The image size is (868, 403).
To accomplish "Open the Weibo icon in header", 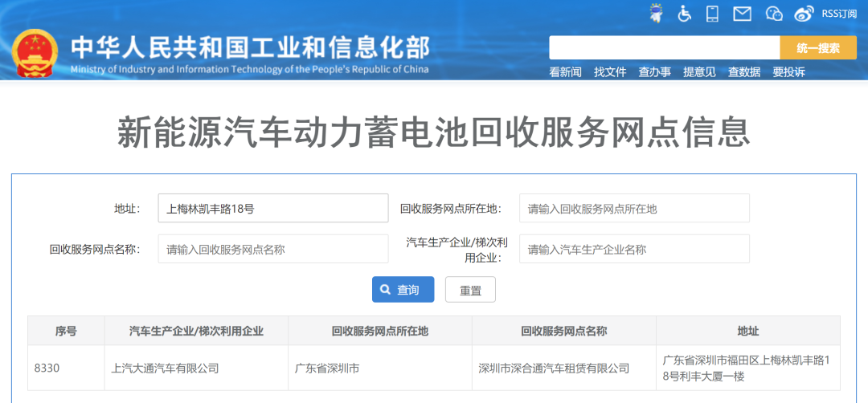I will [805, 14].
